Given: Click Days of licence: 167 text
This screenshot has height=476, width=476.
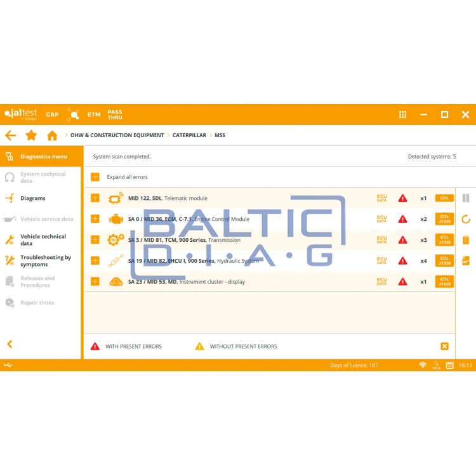Looking at the screenshot, I should coord(354,365).
